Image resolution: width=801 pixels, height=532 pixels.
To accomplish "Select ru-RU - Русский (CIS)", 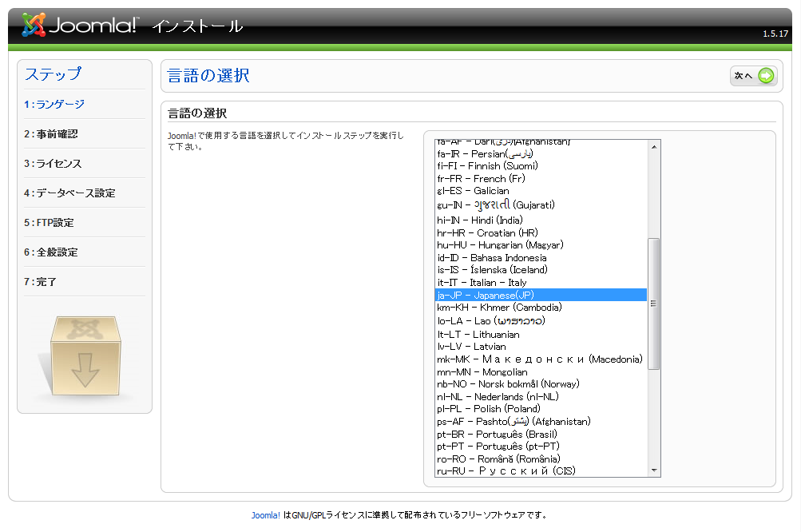I will pos(541,470).
